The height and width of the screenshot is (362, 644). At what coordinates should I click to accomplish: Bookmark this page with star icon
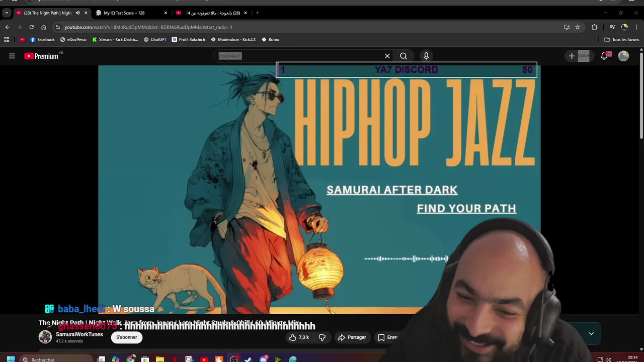pos(578,27)
